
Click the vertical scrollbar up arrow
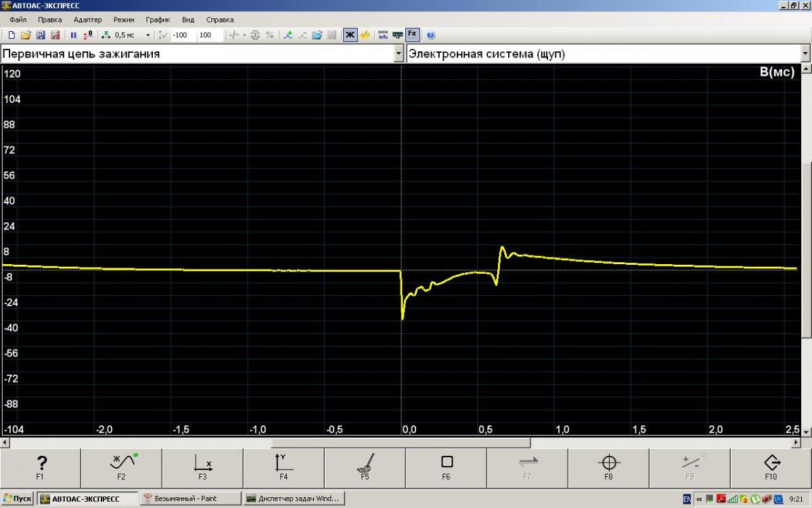pyautogui.click(x=806, y=70)
